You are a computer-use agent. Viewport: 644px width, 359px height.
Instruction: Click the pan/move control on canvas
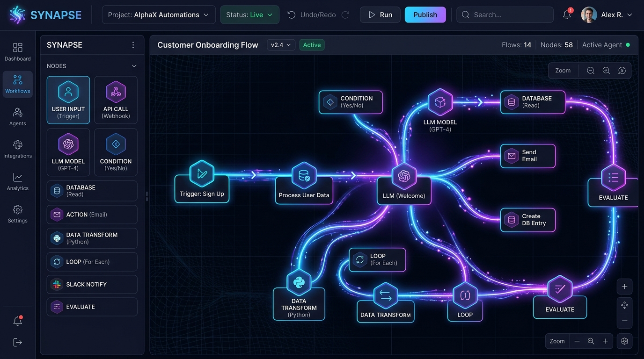(624, 305)
